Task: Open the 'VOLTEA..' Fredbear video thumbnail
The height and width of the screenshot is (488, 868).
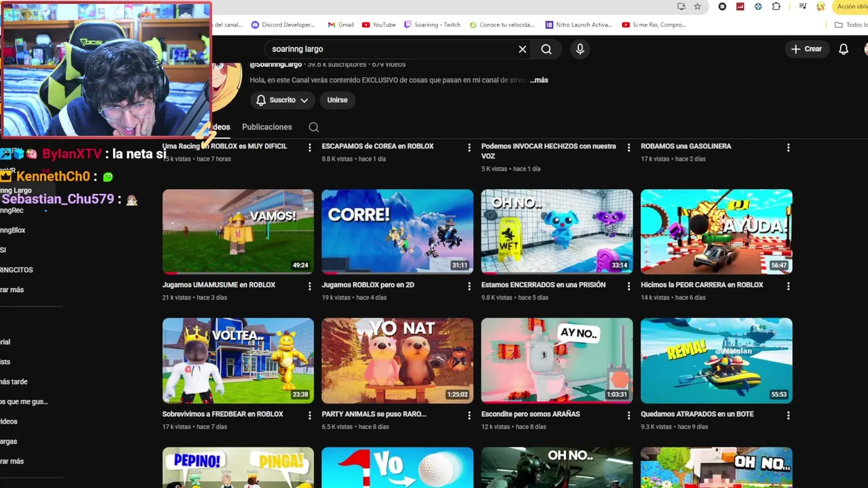Action: (238, 361)
